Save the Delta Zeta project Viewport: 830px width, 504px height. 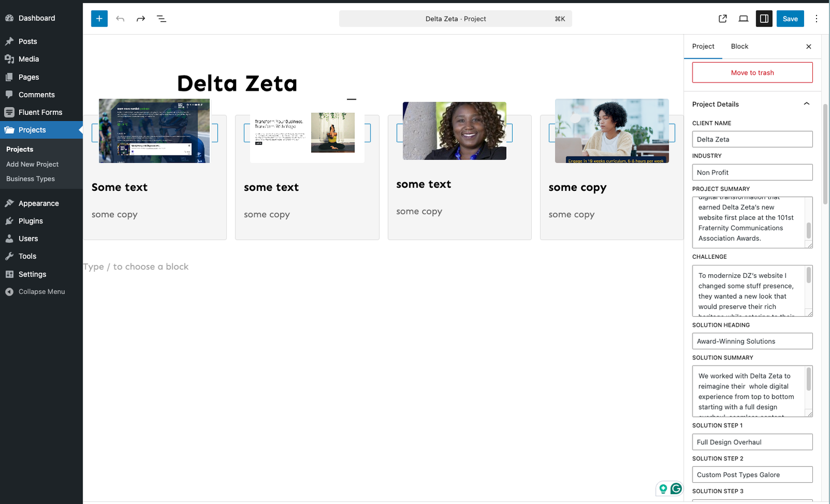(790, 19)
